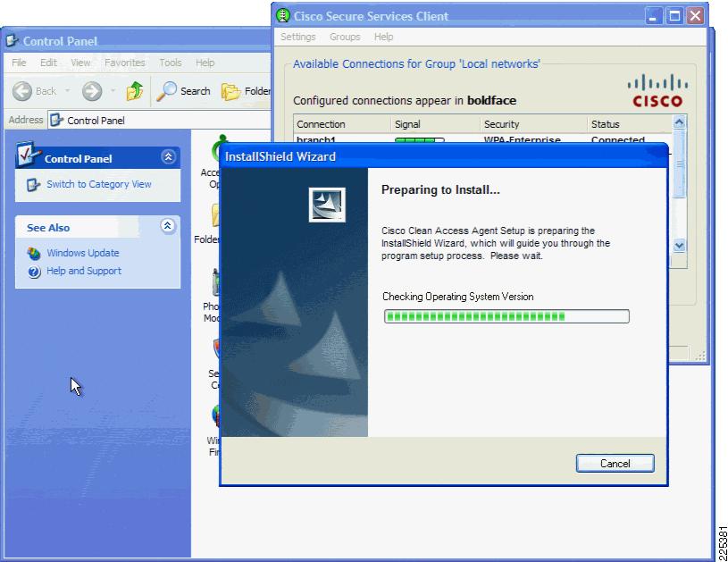This screenshot has height=562, width=728.
Task: Click Search in Control Panel toolbar
Action: [183, 91]
